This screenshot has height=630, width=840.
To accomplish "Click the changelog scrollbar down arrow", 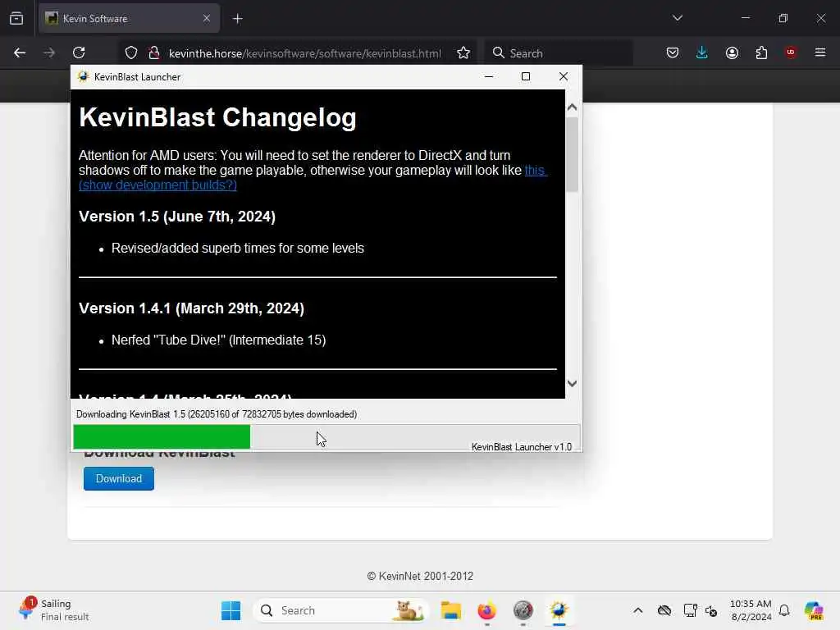I will [572, 384].
